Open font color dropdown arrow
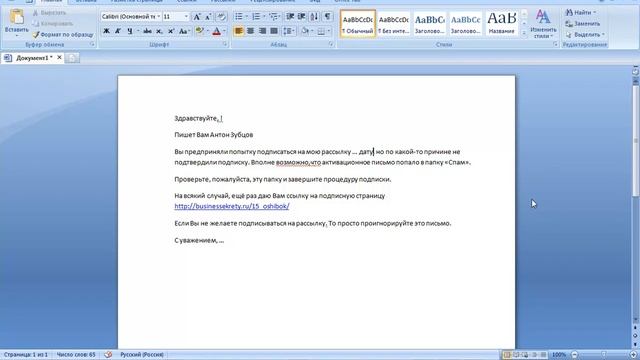Image resolution: width=640 pixels, height=360 pixels. tap(224, 31)
